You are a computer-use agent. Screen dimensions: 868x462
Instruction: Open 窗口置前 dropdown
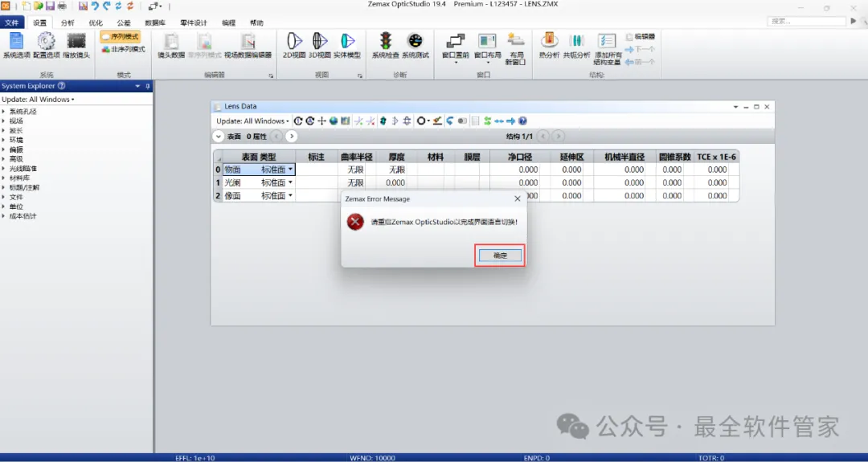456,48
